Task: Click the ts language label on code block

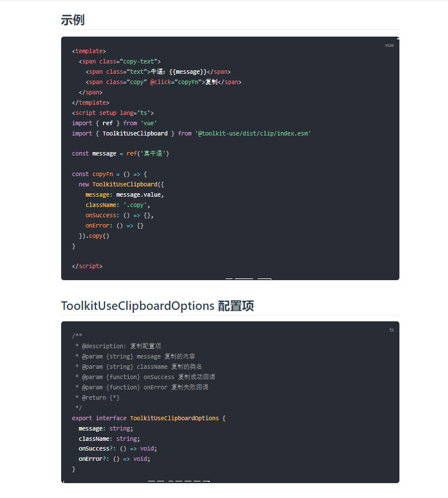Action: point(391,330)
